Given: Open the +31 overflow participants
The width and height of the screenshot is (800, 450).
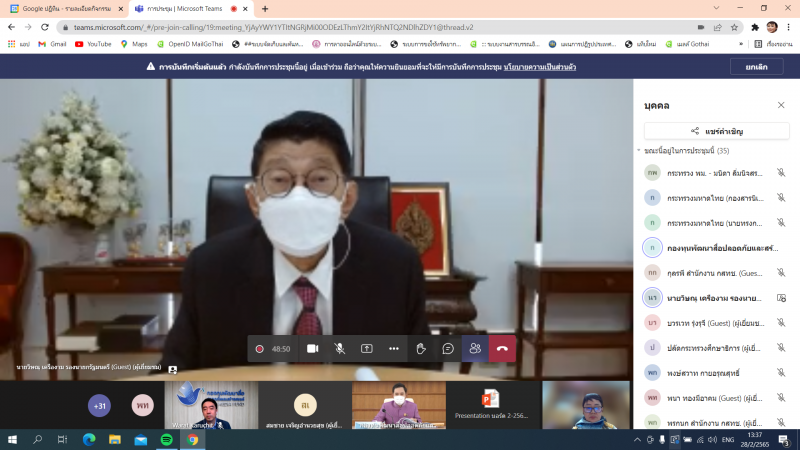Looking at the screenshot, I should pos(99,406).
